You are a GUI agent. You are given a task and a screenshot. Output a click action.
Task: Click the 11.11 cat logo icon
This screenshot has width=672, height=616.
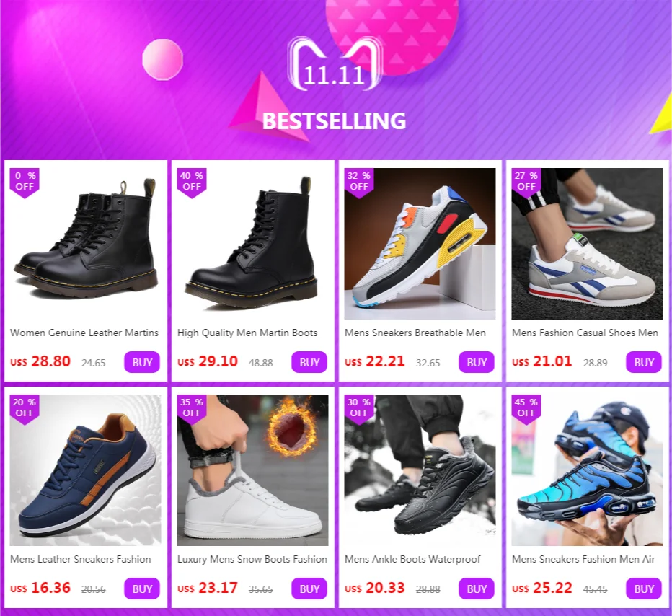[x=335, y=64]
